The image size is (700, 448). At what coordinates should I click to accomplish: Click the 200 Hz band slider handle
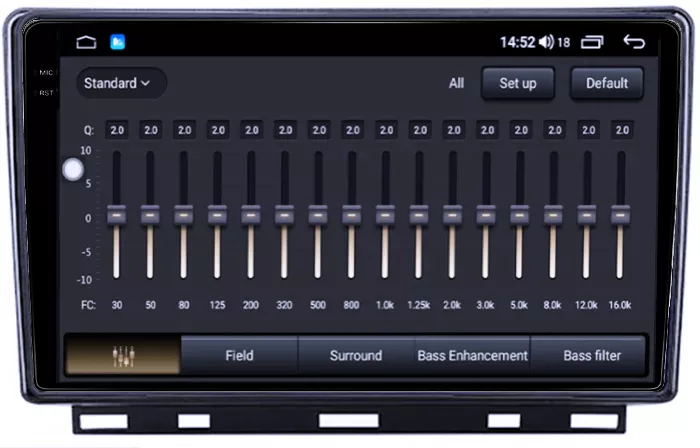(251, 215)
